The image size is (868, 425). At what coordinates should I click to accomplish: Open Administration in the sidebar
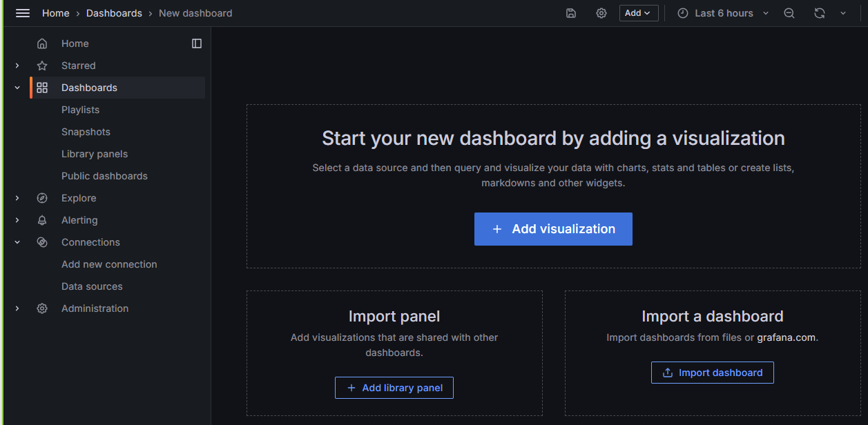95,308
